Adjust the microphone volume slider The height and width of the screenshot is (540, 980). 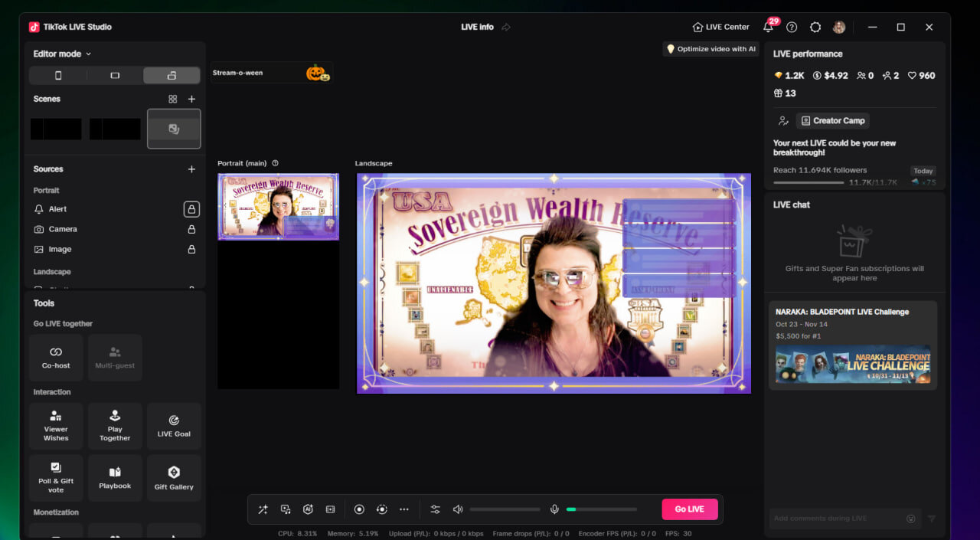602,509
